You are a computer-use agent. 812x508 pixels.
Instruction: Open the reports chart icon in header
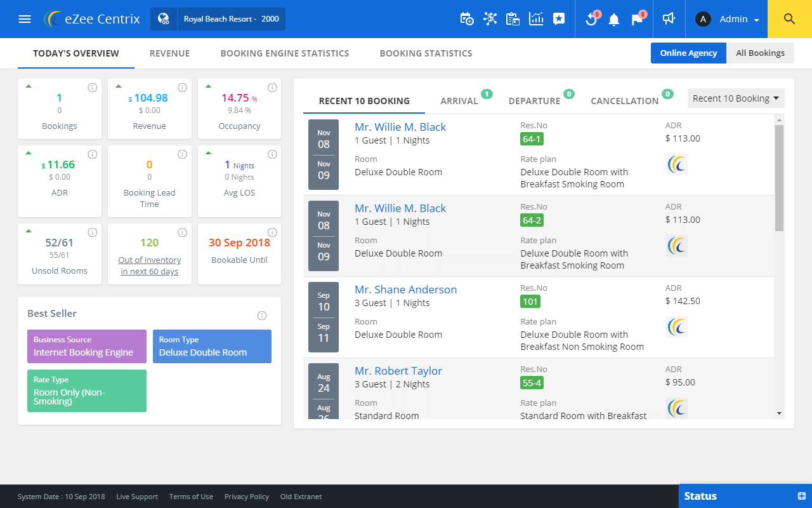536,19
